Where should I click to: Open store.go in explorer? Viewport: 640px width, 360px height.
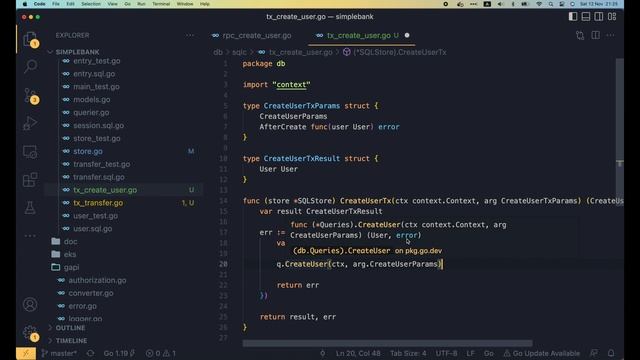(x=88, y=151)
